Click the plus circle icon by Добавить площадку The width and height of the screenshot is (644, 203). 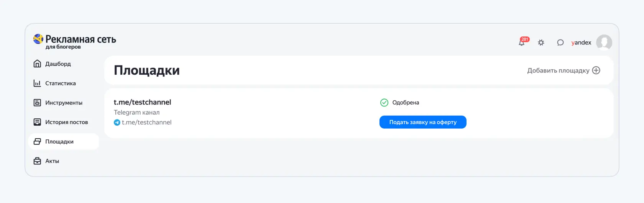[x=596, y=70]
